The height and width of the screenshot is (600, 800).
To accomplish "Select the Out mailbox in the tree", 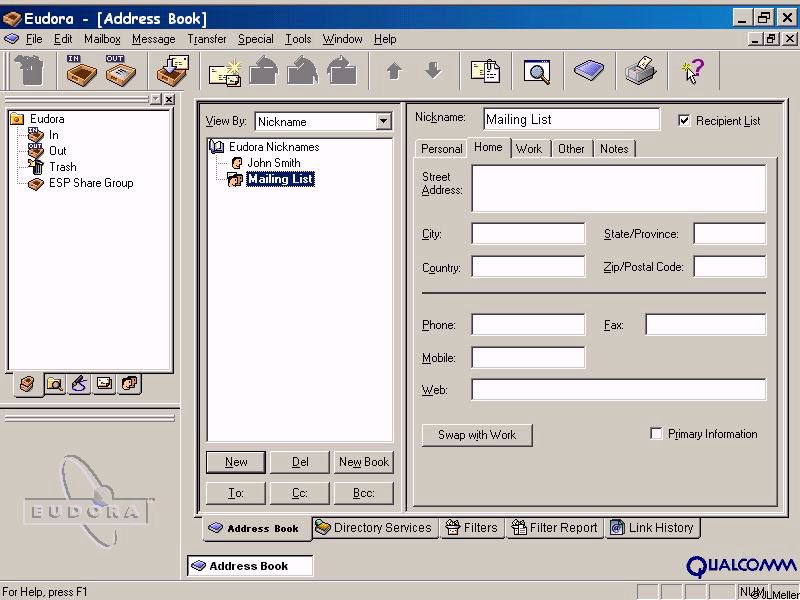I will coord(58,151).
